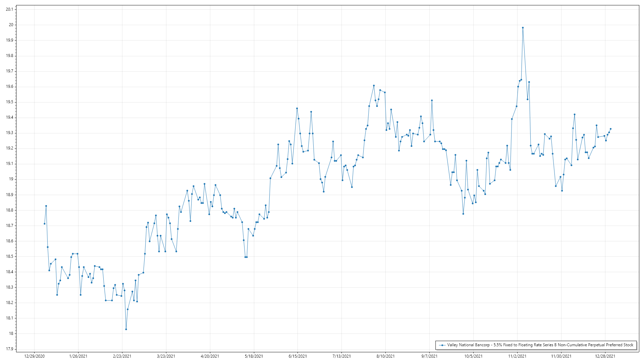The height and width of the screenshot is (362, 644).
Task: Click the 11/2/2021 x-axis date label
Action: click(517, 356)
